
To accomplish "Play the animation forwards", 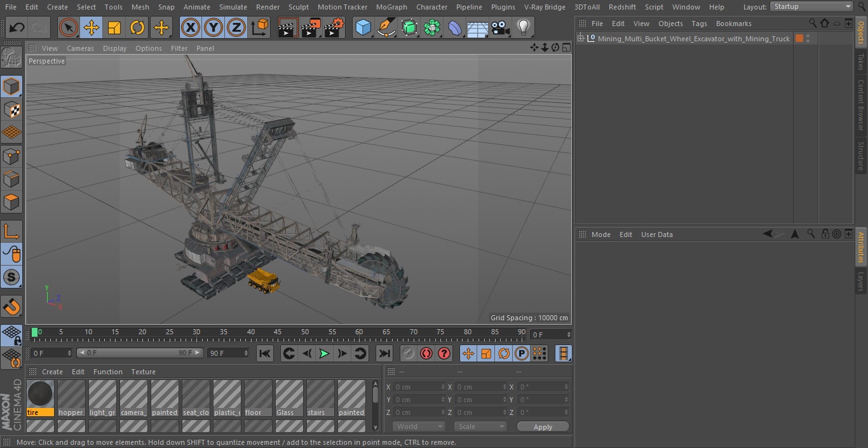I will pos(324,353).
